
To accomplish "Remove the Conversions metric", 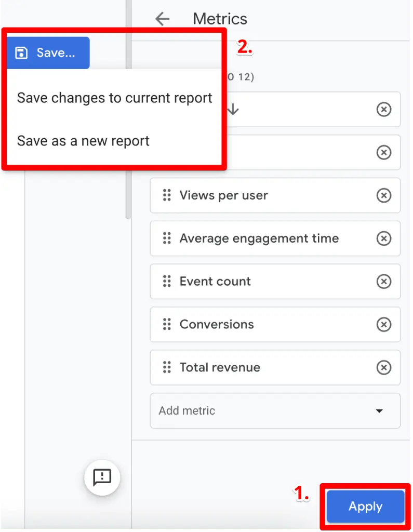I will [384, 324].
